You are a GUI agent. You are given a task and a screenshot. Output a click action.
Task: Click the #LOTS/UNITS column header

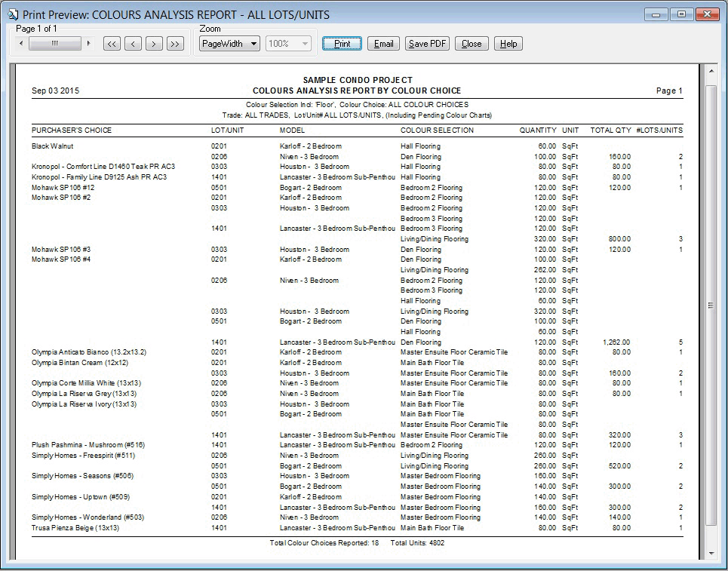pos(659,130)
